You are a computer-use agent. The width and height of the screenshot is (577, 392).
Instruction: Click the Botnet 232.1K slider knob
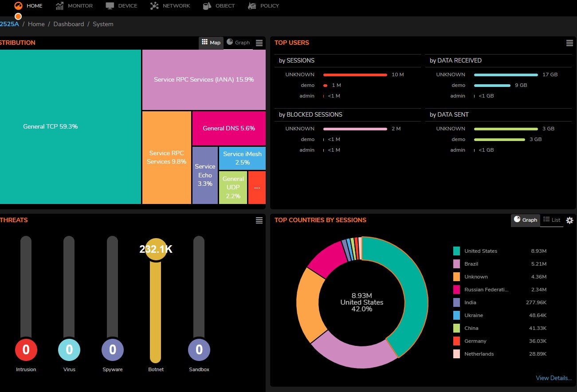[155, 250]
